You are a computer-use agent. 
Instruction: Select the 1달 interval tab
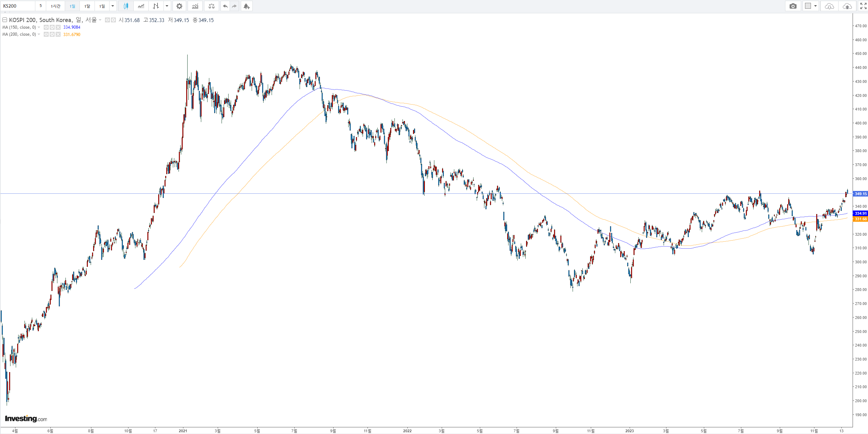(x=87, y=6)
